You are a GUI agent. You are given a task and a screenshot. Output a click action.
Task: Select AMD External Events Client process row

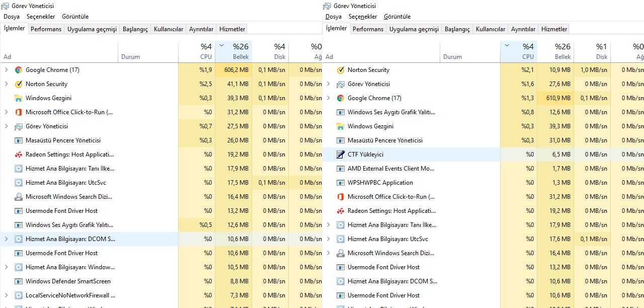[x=391, y=169]
